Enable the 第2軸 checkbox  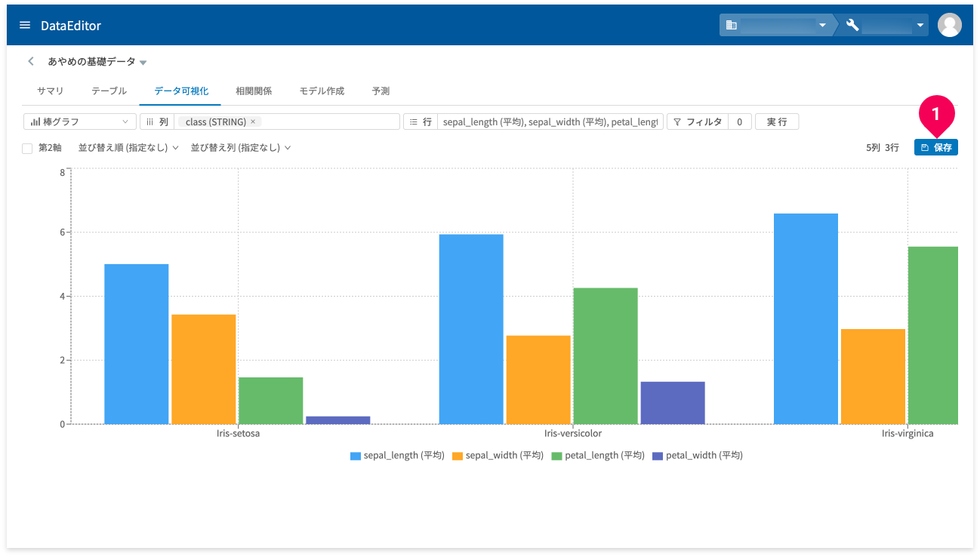pyautogui.click(x=27, y=148)
